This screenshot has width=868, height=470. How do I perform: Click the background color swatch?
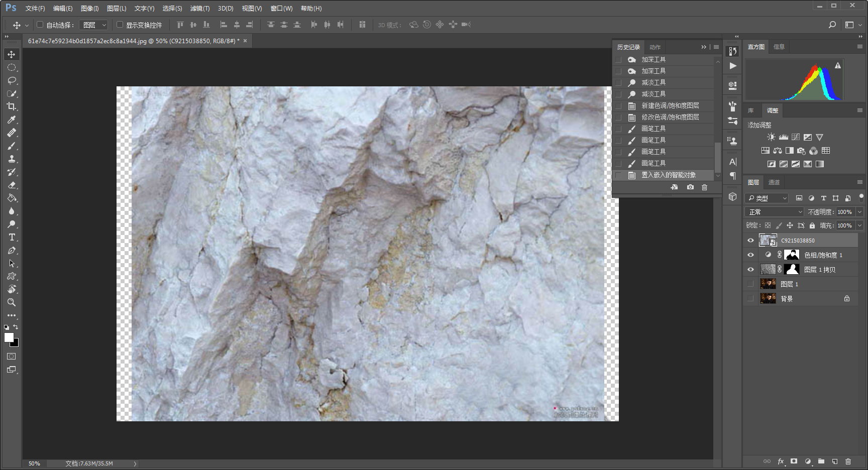(x=16, y=344)
